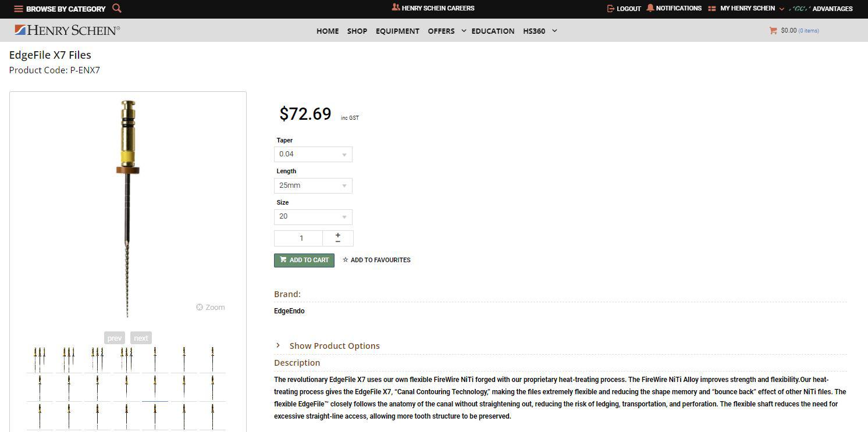
Task: Select the thumbnail underlined in blue
Action: [x=155, y=388]
